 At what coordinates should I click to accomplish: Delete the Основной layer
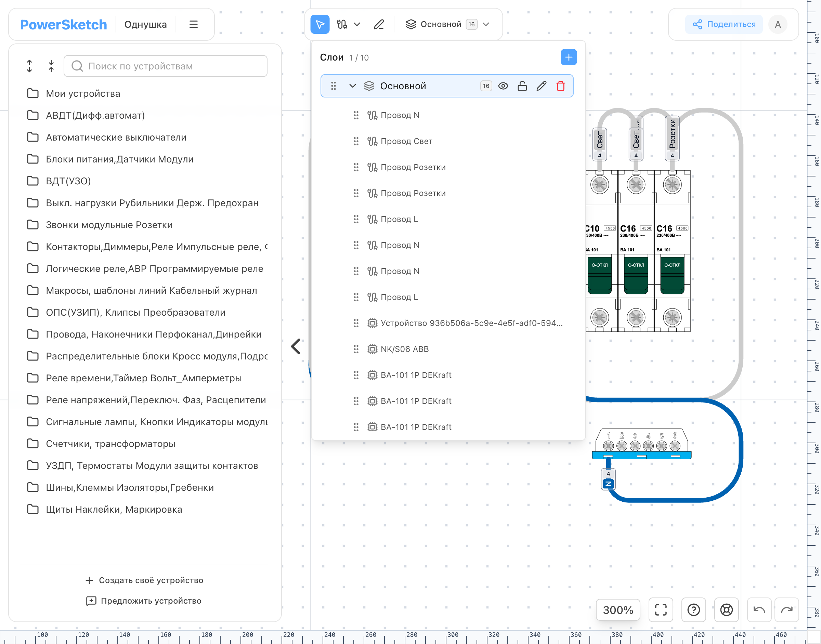561,86
